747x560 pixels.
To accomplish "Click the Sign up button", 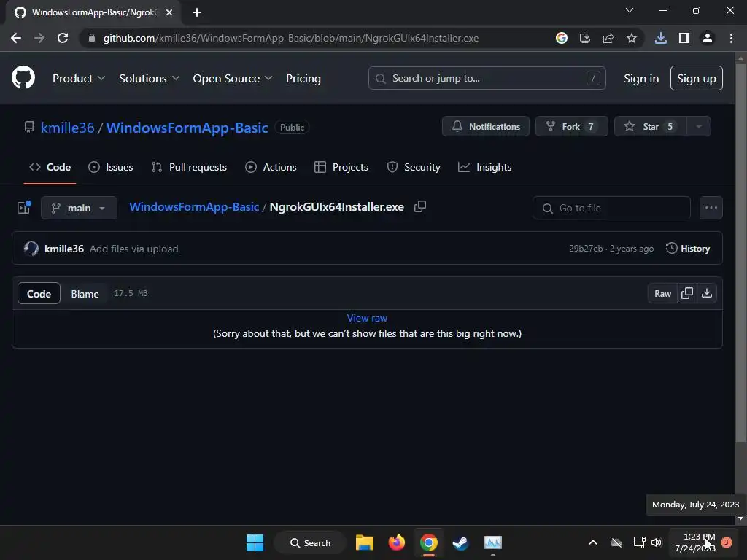I will (x=697, y=79).
